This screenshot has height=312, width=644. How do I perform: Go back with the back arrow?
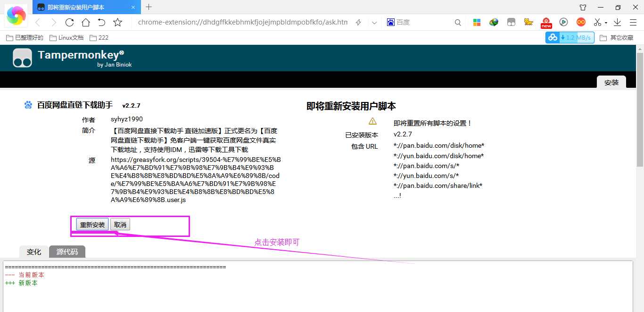coord(38,22)
